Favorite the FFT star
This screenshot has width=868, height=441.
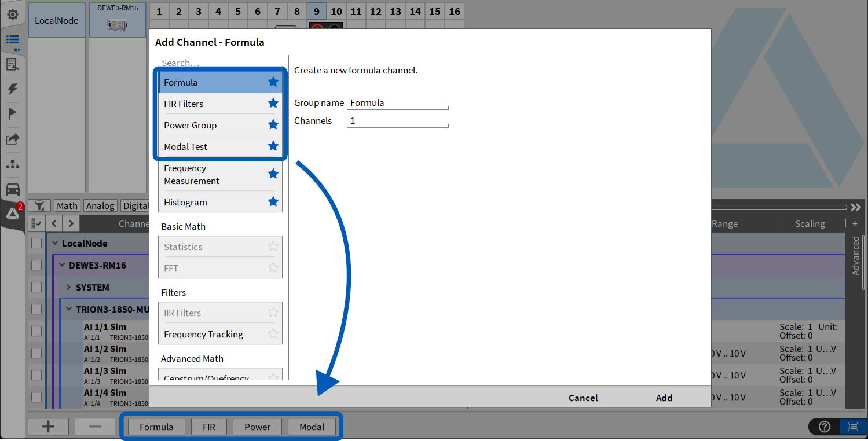coord(273,267)
